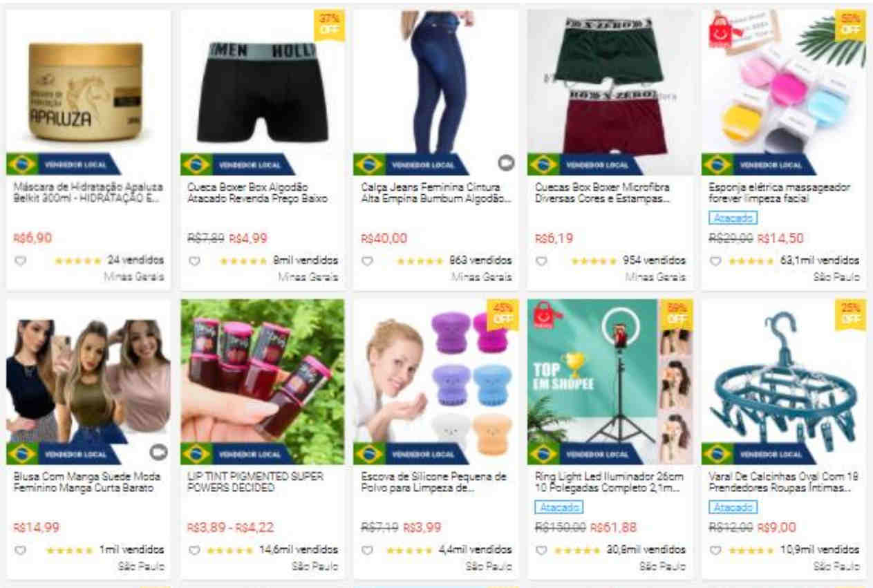Favorite the Cueca Boxer Box Algodão item
873x588 pixels.
pyautogui.click(x=194, y=261)
